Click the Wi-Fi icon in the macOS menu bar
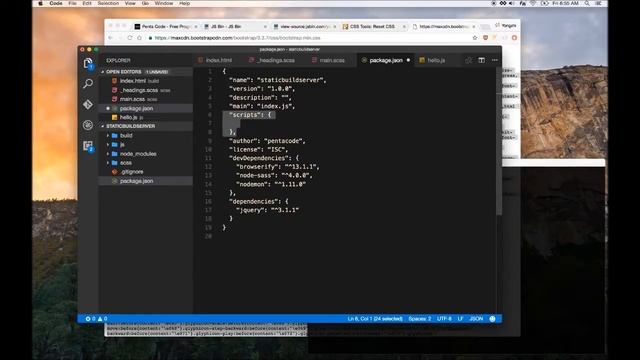This screenshot has width=640, height=360. [x=533, y=3]
